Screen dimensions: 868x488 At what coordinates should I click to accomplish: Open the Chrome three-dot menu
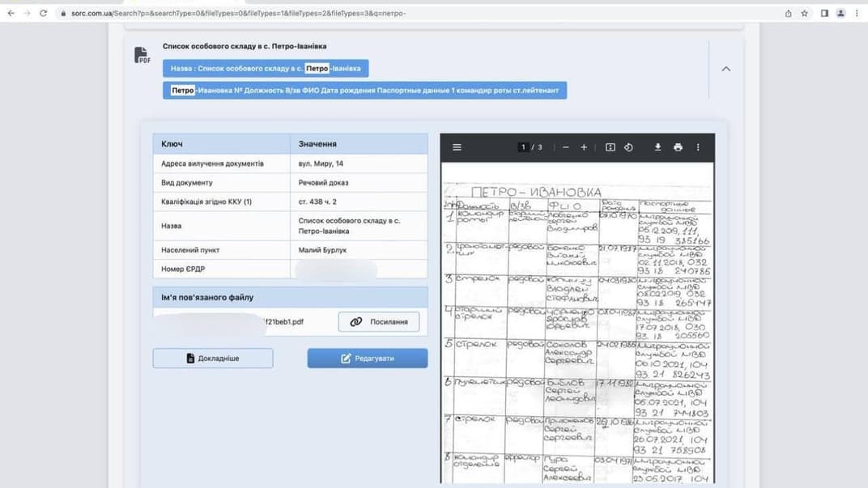[x=857, y=13]
